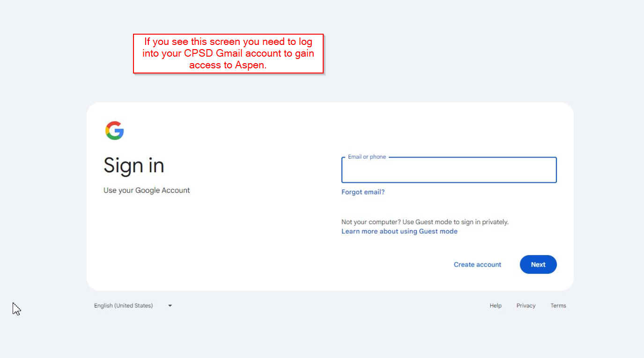Click the If you see this screen line
Screen dimensions: 644x358
pyautogui.click(x=228, y=42)
